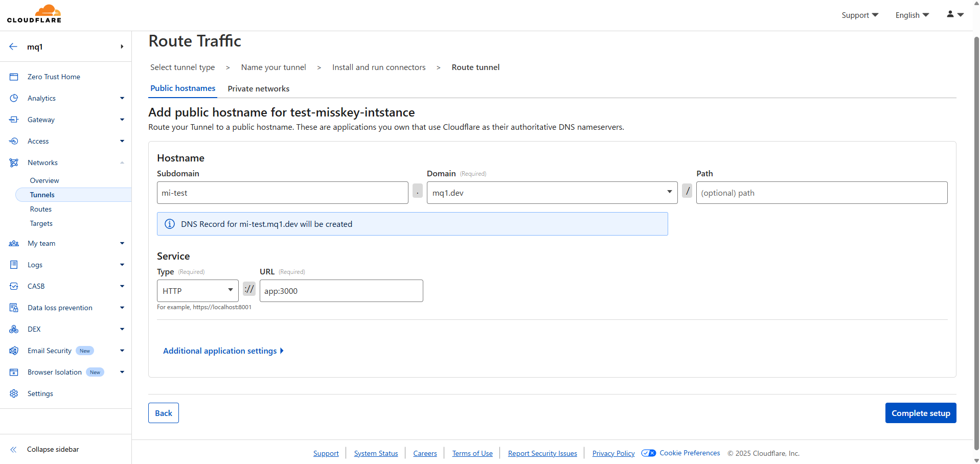
Task: Click the Logs document icon
Action: click(14, 265)
